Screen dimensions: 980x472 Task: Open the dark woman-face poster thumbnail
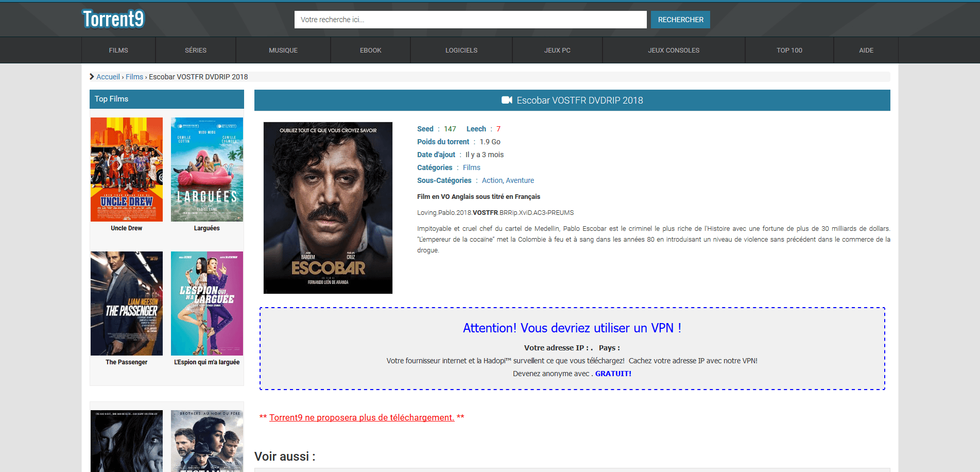point(127,441)
